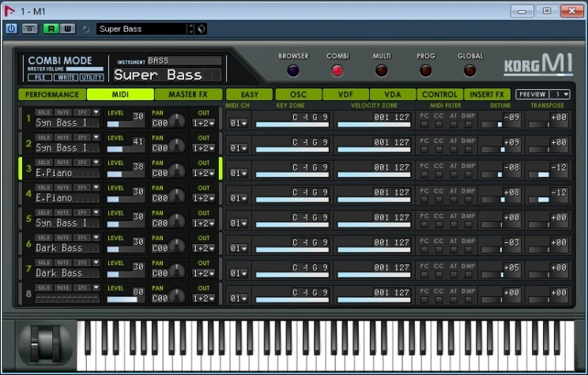This screenshot has height=375, width=588.
Task: Enable AT MIDI filter on row 4
Action: click(x=454, y=199)
